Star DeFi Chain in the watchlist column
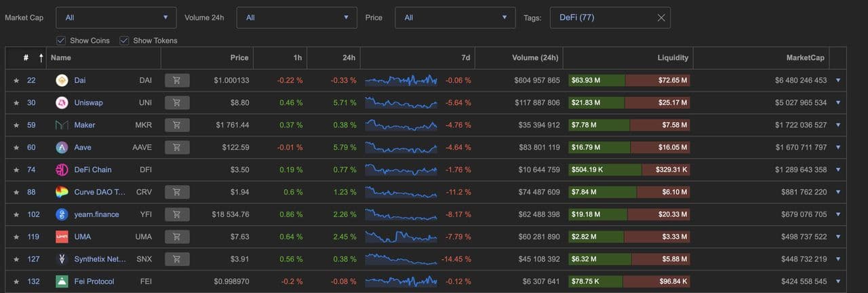The image size is (868, 293). [x=16, y=170]
